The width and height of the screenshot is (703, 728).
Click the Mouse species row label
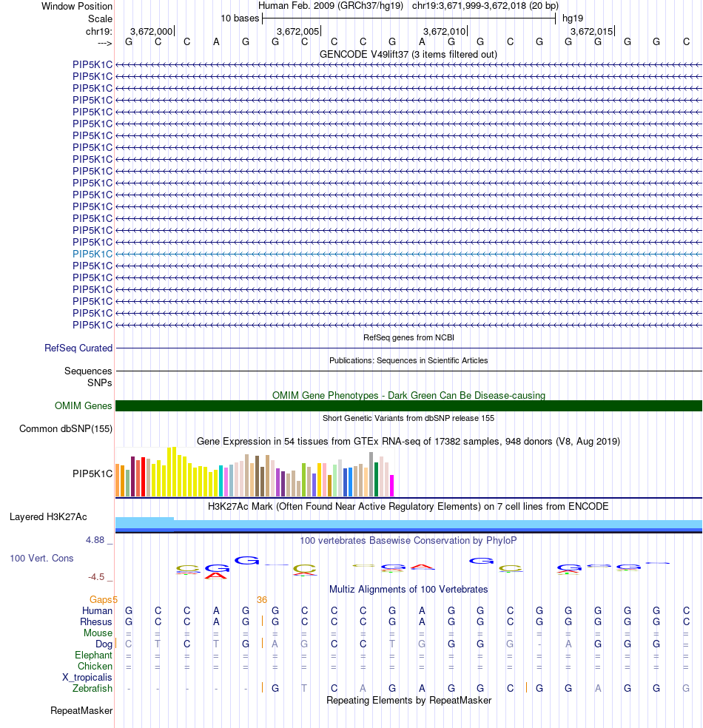[98, 633]
